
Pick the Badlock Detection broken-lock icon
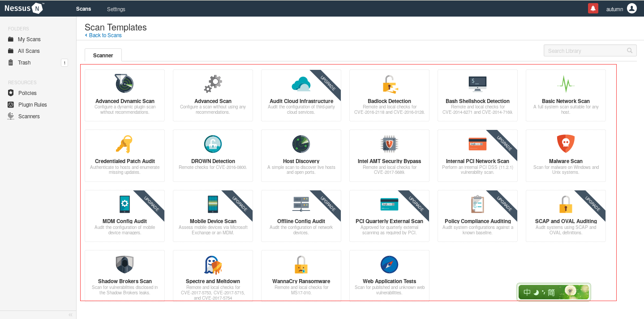[x=390, y=84]
